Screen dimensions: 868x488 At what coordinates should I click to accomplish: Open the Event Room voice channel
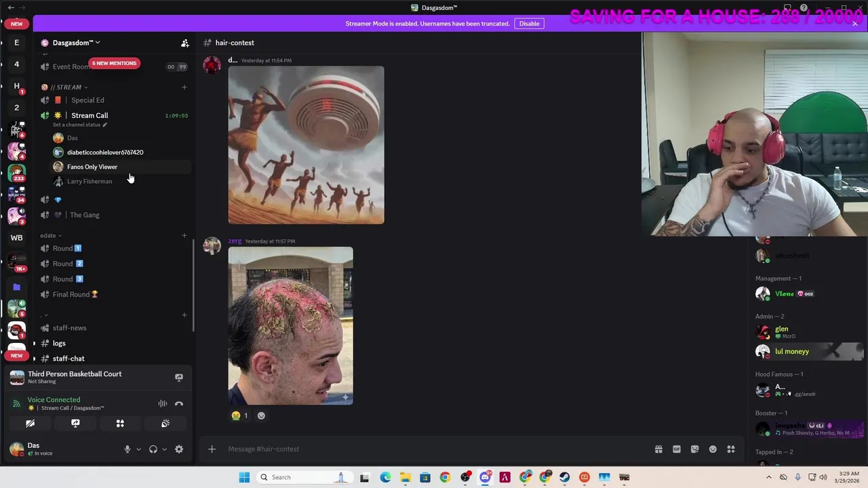pyautogui.click(x=113, y=66)
